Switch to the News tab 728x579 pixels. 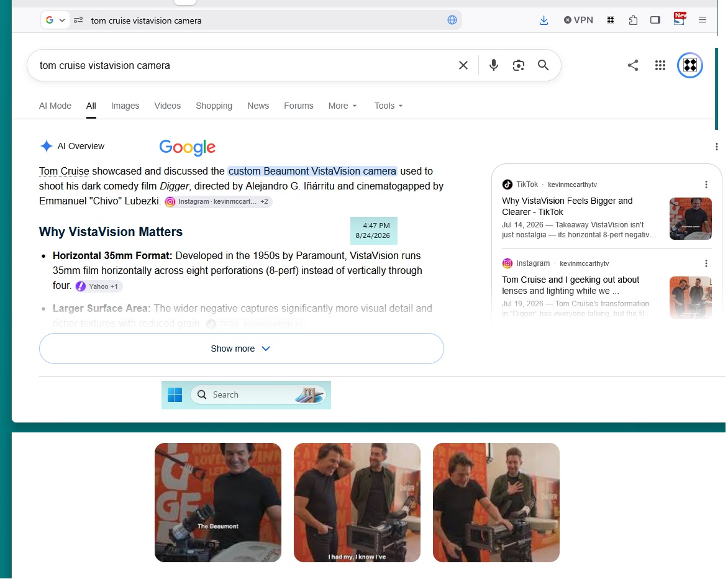coord(258,106)
